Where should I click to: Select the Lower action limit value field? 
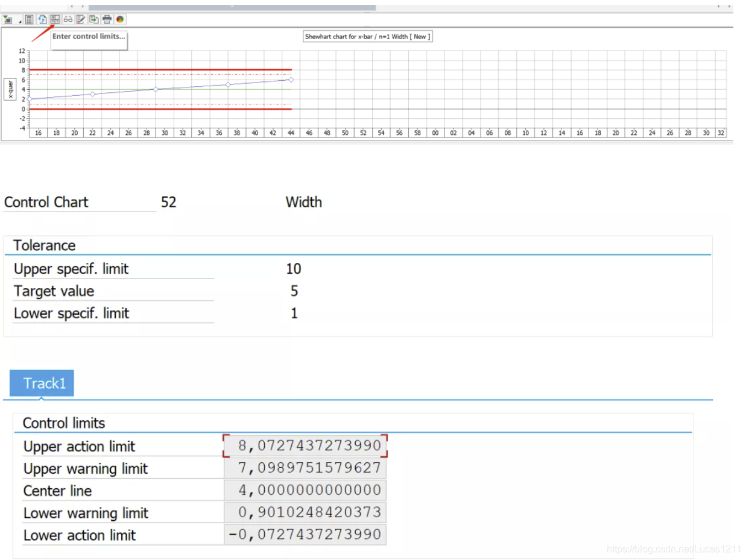305,534
